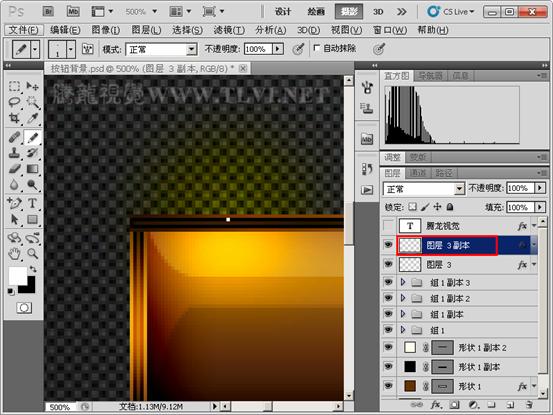Hide the 组 1 group

pos(388,330)
